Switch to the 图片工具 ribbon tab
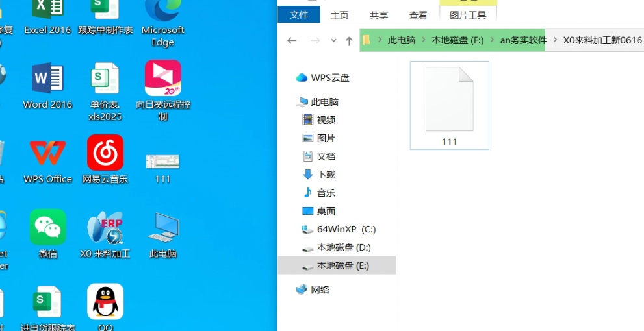 pyautogui.click(x=468, y=15)
